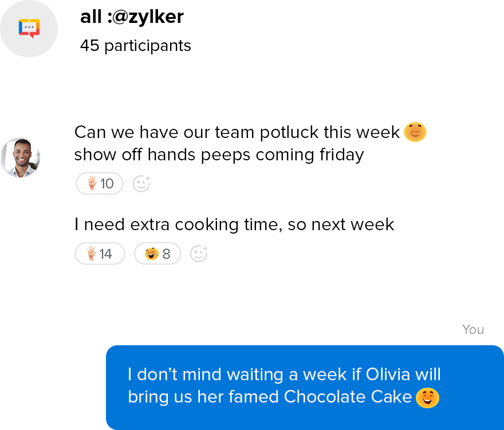
Task: Select the 'I need extra cooking time' message
Action: point(234,224)
